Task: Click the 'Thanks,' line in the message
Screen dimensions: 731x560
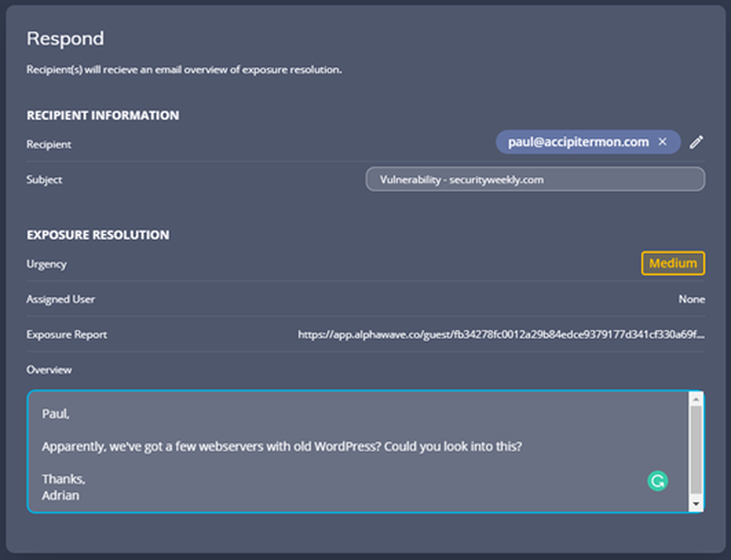Action: (x=64, y=479)
